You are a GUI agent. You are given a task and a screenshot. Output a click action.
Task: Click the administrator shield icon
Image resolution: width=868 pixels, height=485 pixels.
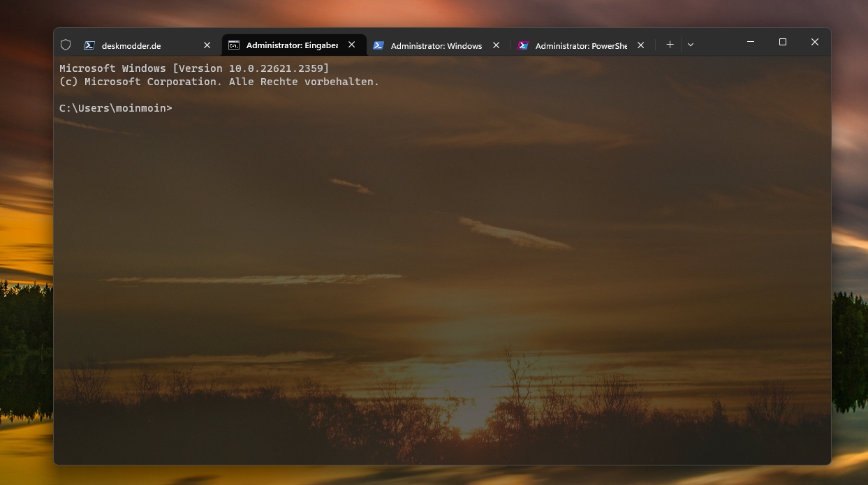tap(66, 45)
